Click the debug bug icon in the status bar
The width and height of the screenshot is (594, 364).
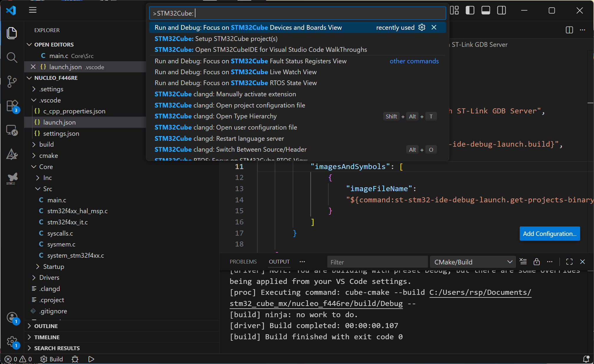pos(75,359)
